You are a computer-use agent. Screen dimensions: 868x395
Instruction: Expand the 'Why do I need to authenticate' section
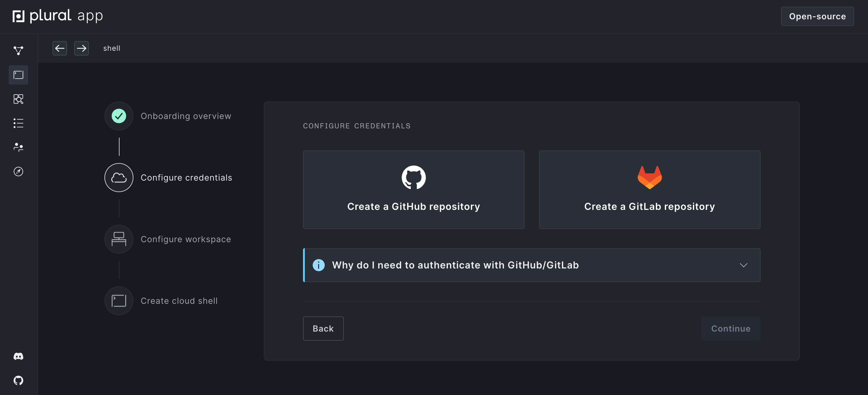455,265
